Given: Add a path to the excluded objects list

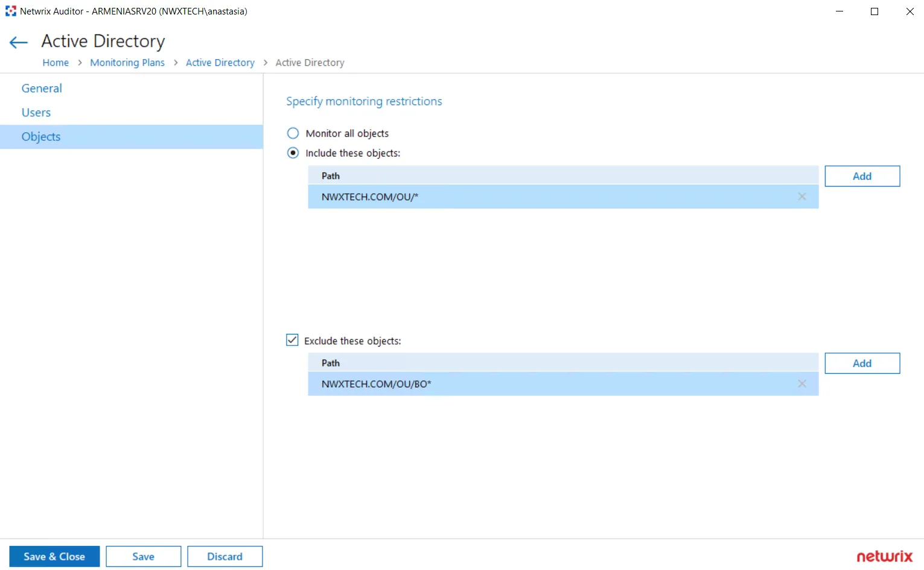Looking at the screenshot, I should tap(862, 363).
